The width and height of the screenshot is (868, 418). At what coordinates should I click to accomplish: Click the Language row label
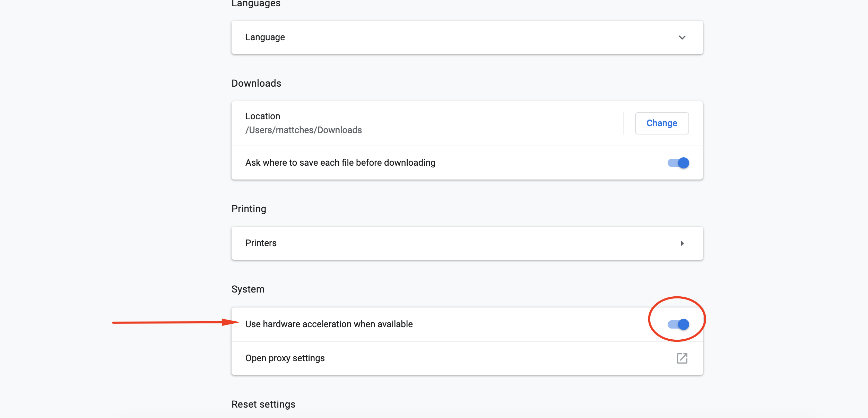265,37
